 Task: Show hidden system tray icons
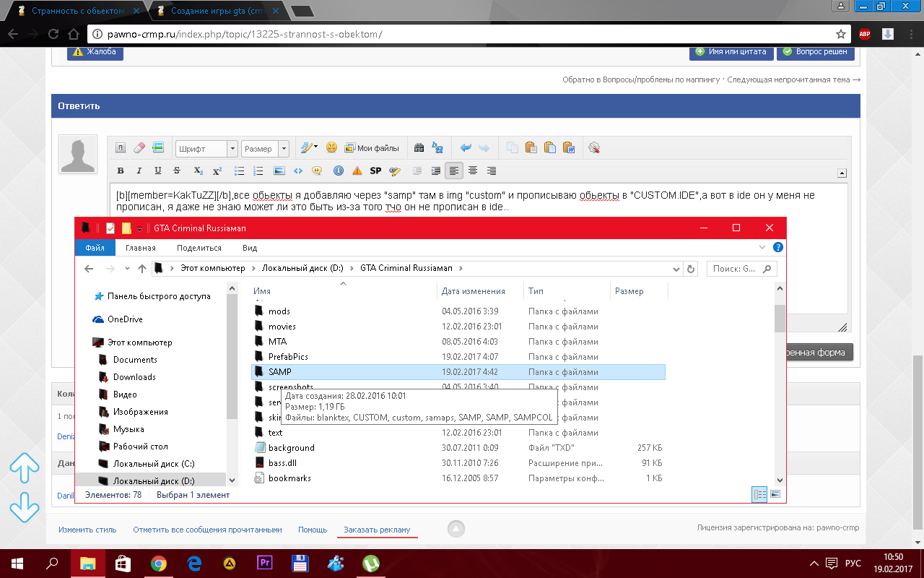click(x=814, y=563)
